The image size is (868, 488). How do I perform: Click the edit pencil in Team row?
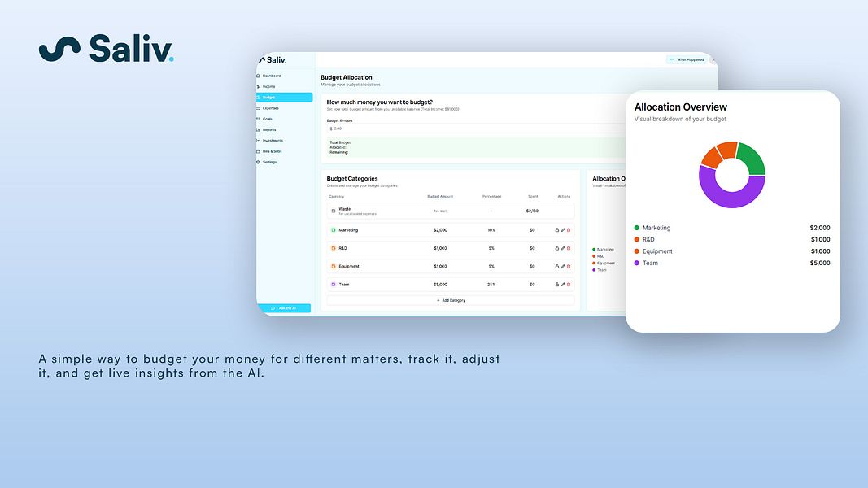point(563,285)
